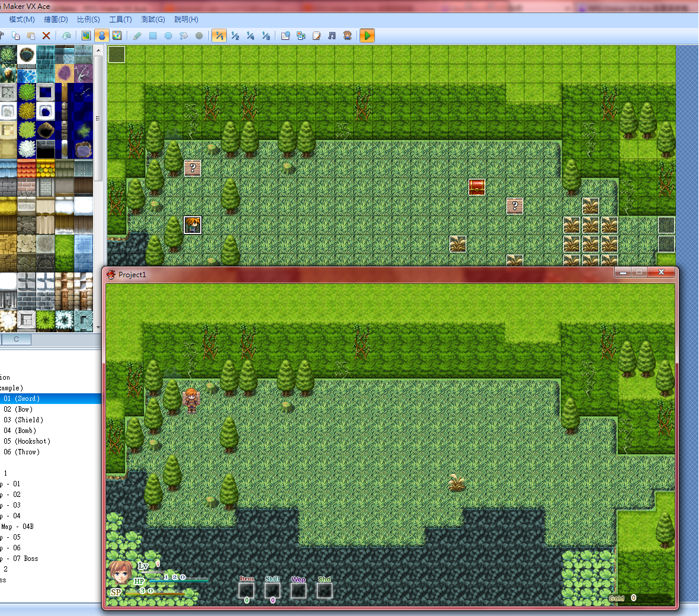The width and height of the screenshot is (699, 616).
Task: Select map '01 (Sword)' in the list
Action: pos(50,399)
